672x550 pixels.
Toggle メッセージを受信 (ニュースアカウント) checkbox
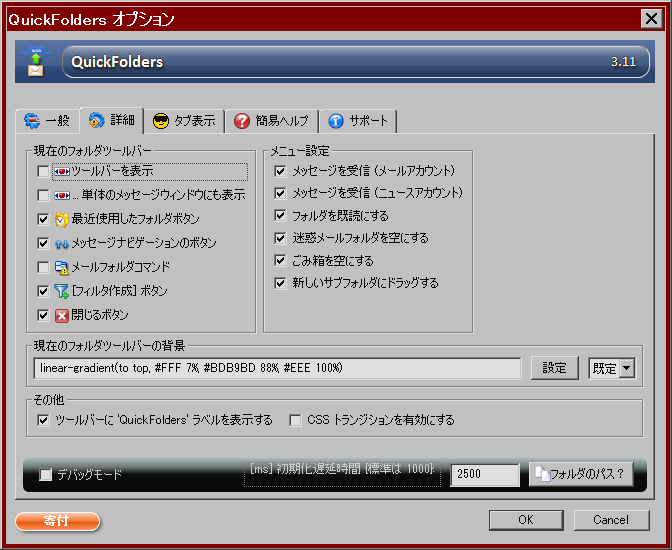[x=280, y=193]
